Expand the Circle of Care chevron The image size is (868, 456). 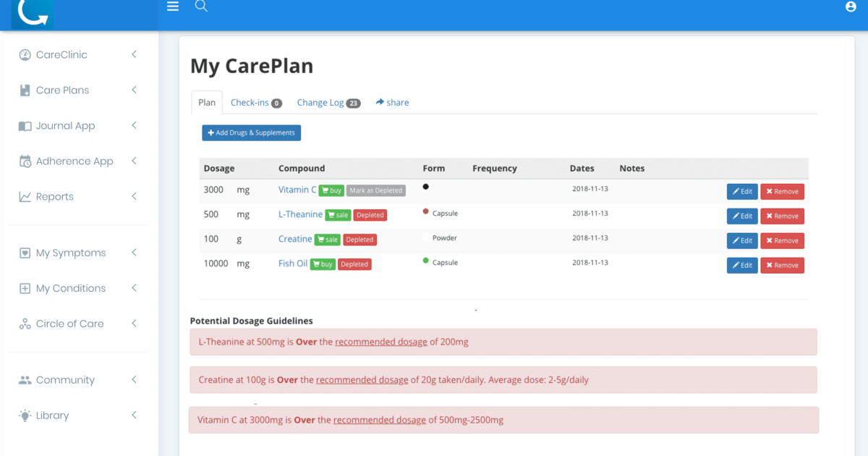pyautogui.click(x=134, y=324)
